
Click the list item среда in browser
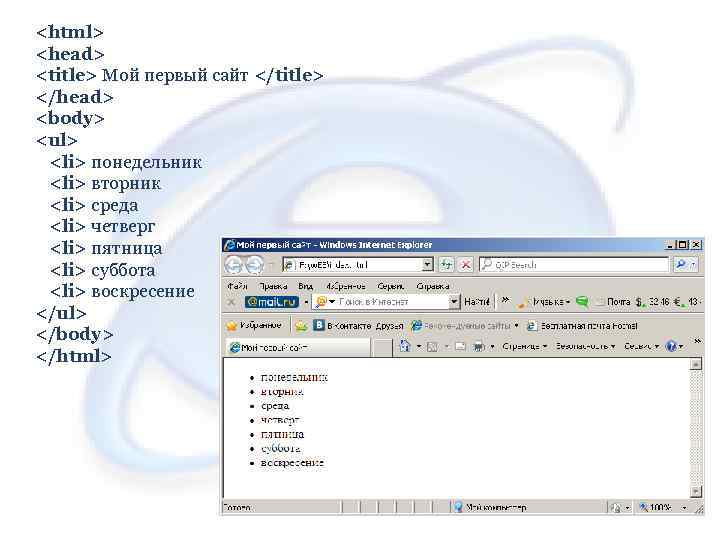point(275,406)
